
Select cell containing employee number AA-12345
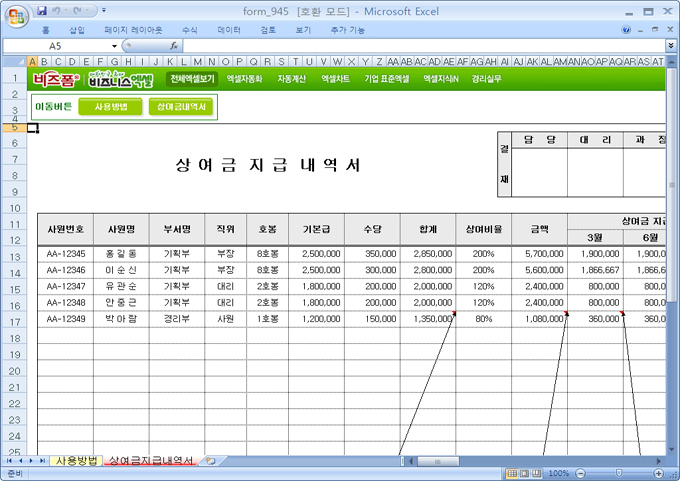66,255
